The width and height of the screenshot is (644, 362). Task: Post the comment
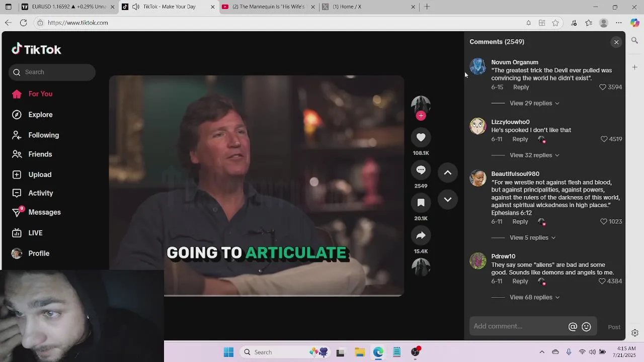[x=614, y=327]
